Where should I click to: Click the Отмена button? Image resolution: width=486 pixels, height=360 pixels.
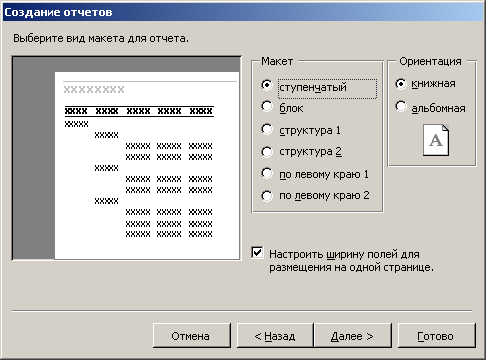point(192,336)
